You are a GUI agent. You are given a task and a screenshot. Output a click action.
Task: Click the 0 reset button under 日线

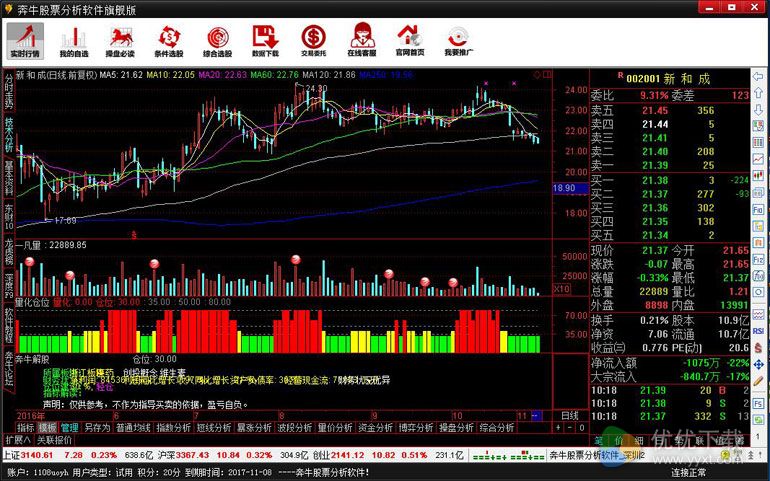tap(581, 427)
